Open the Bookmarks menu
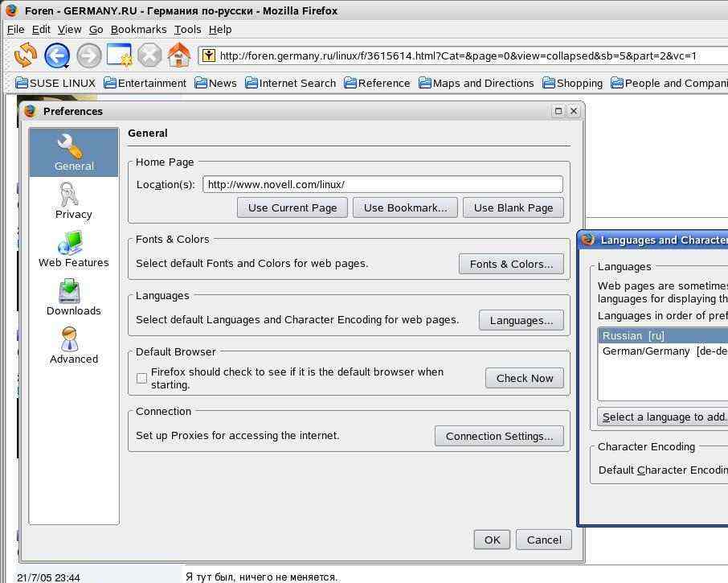 click(x=138, y=29)
